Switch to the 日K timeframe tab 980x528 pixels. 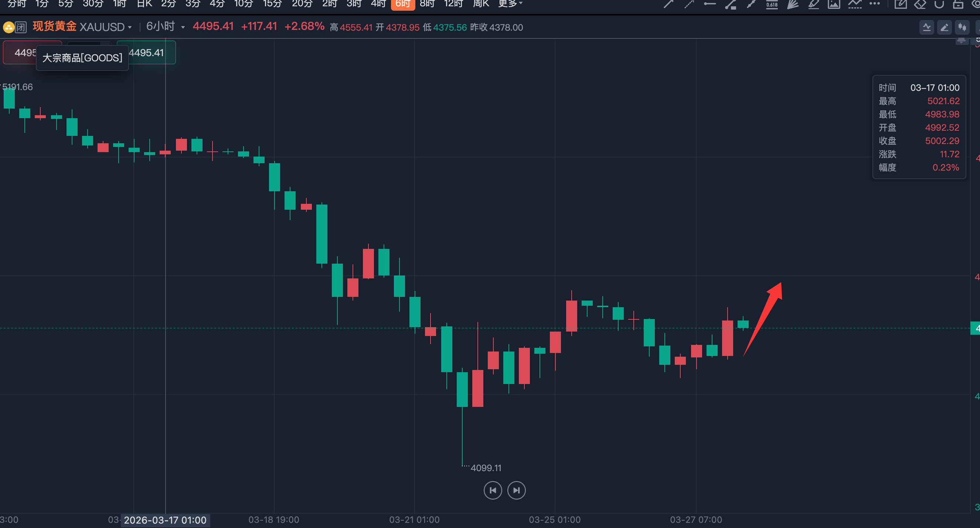click(144, 4)
